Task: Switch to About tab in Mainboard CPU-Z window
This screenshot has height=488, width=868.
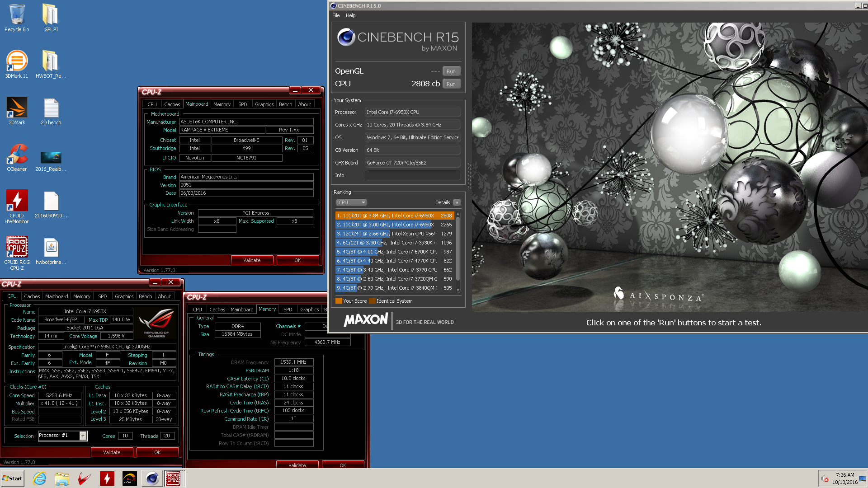Action: click(x=305, y=104)
